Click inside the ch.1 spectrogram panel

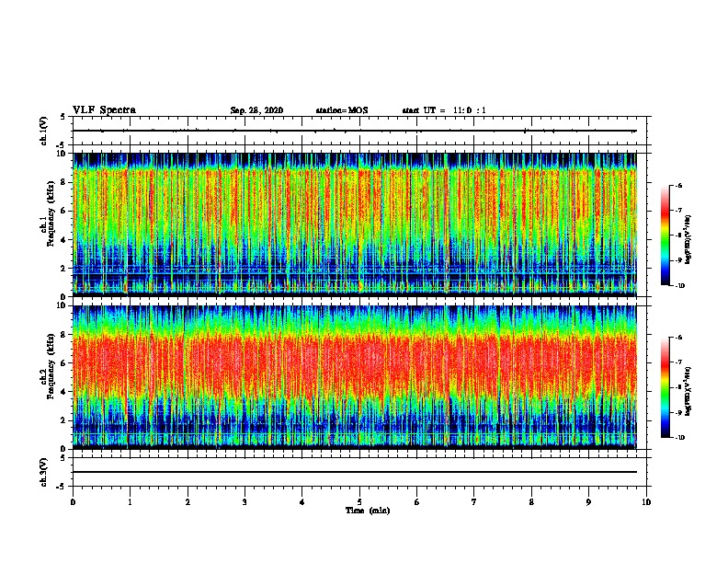[355, 224]
